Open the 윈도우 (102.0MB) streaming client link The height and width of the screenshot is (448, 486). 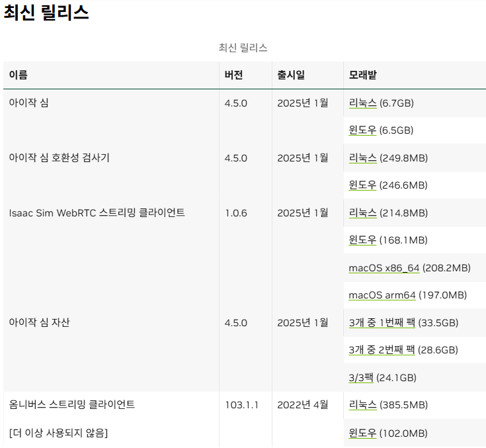[362, 433]
